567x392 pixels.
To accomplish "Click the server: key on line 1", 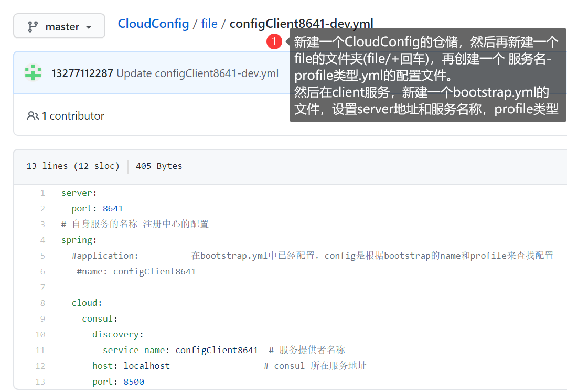I will 79,193.
